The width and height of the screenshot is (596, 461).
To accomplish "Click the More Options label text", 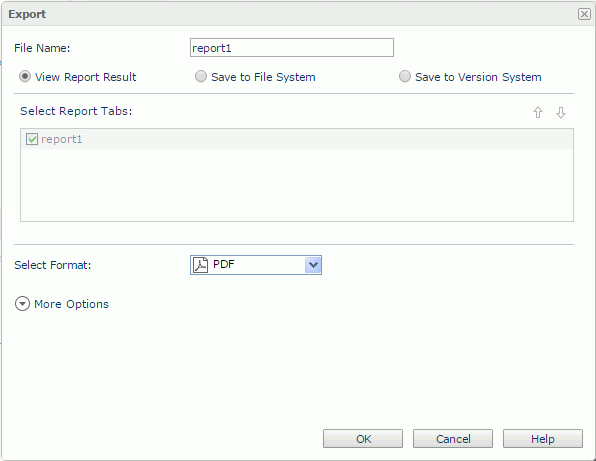I will tap(71, 304).
